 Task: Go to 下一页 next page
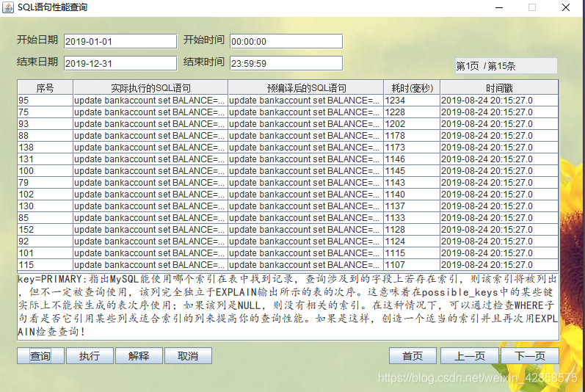click(530, 356)
